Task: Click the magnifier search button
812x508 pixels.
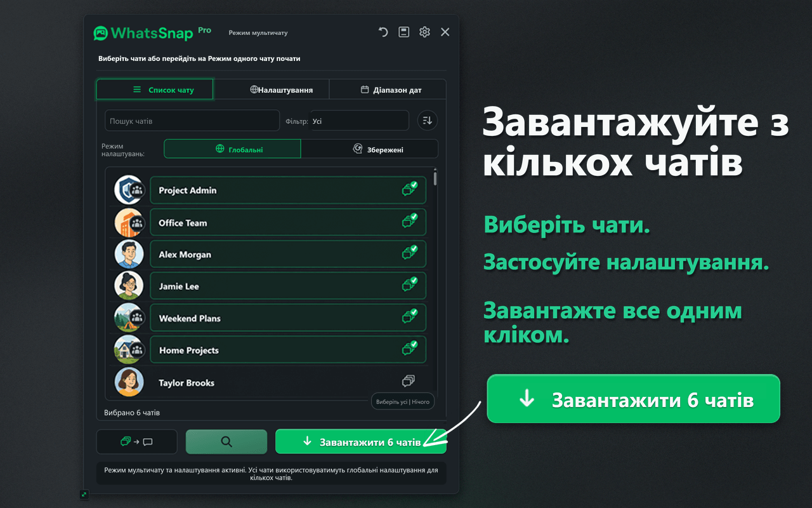Action: [x=226, y=441]
